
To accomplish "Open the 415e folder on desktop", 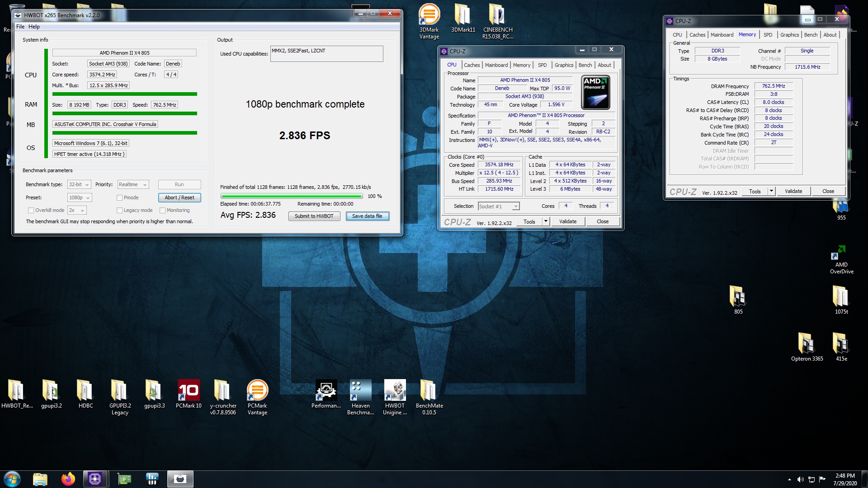I will (x=841, y=347).
